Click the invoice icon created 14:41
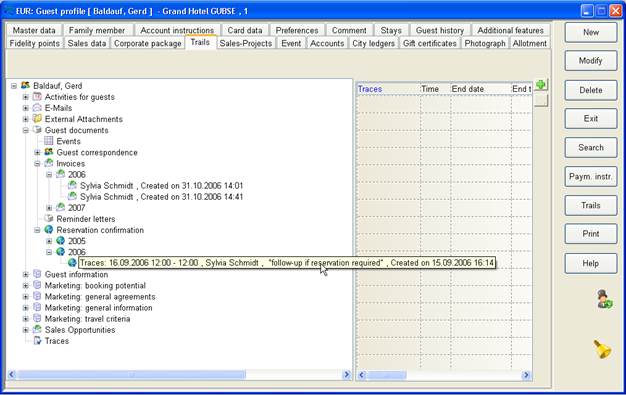The width and height of the screenshot is (626, 395). (72, 197)
